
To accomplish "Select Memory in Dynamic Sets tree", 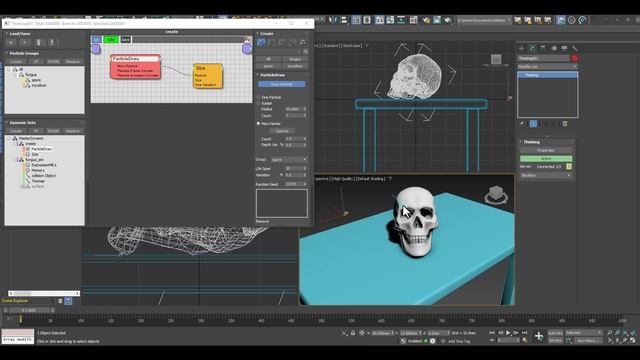I will 38,171.
